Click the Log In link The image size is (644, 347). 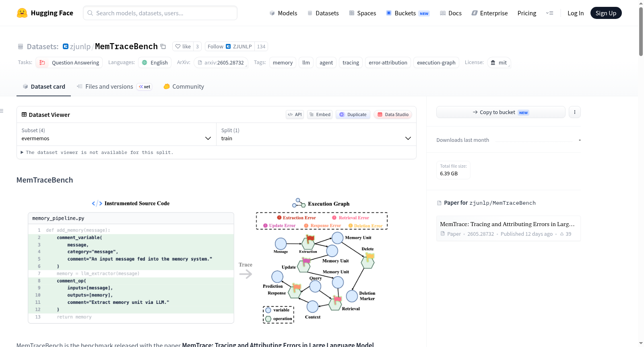click(576, 13)
